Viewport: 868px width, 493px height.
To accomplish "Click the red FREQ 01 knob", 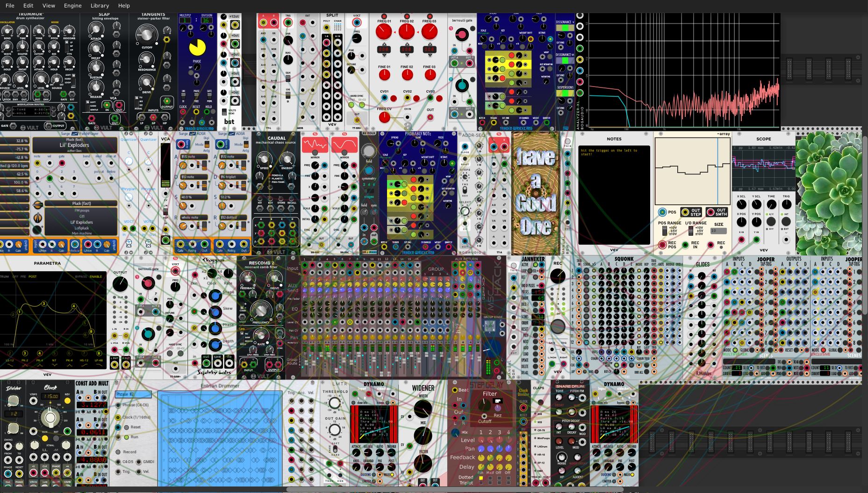I will pyautogui.click(x=384, y=32).
